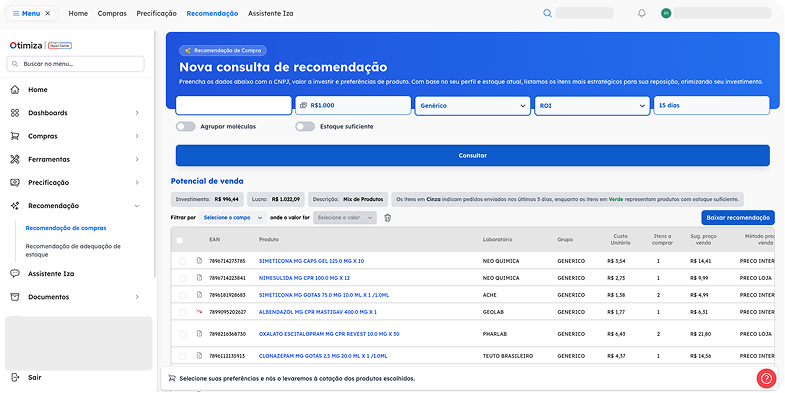Open Assistente Iza in top navigation
Image resolution: width=785 pixels, height=393 pixels.
(271, 14)
